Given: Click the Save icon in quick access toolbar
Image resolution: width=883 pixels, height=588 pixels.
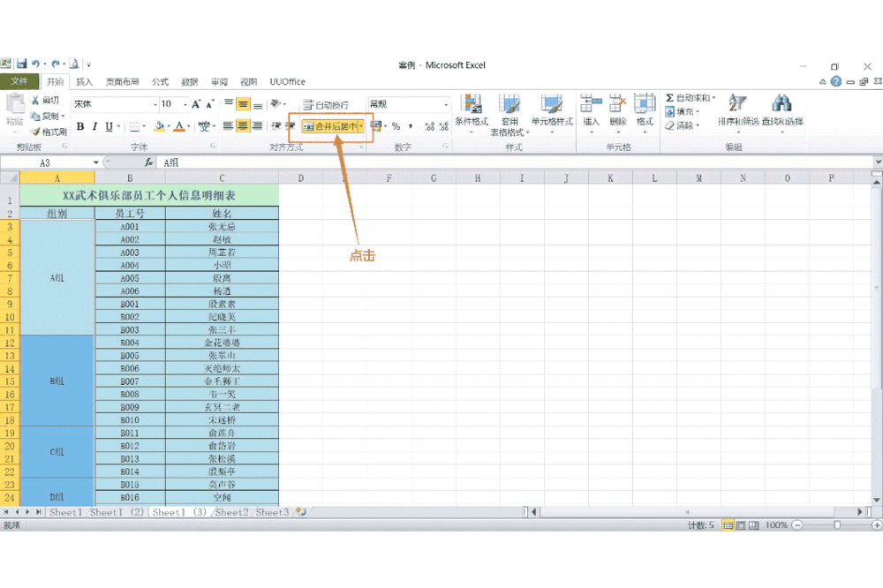Looking at the screenshot, I should (x=21, y=64).
